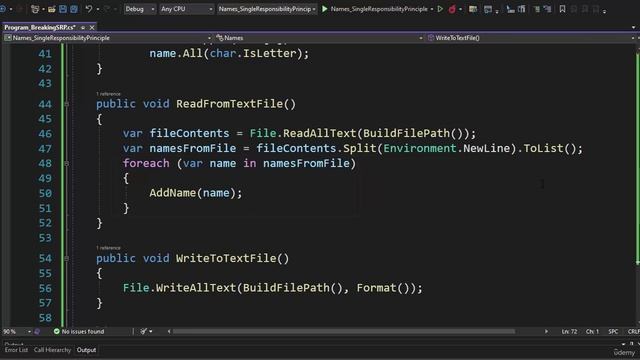Uncomment the selected lines icon
This screenshot has width=640, height=360.
[x=547, y=9]
